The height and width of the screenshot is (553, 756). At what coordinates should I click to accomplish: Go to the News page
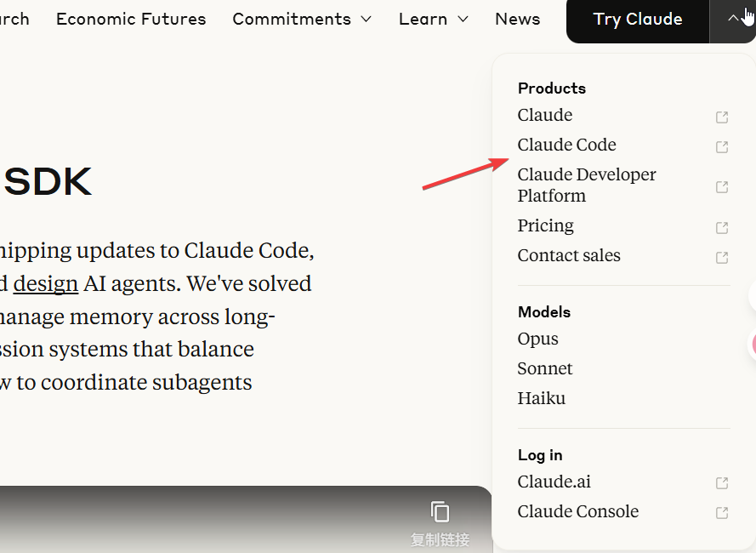point(517,19)
